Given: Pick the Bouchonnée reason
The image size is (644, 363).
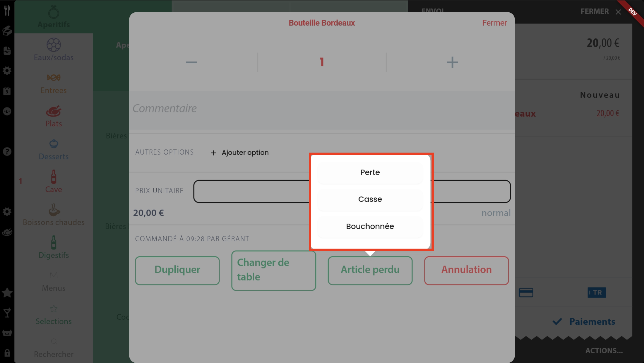Looking at the screenshot, I should [370, 226].
